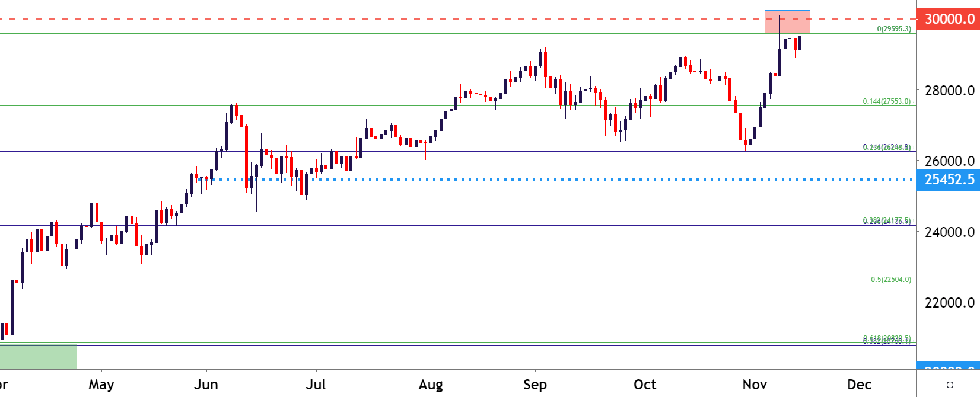Select the 0(29595.3) Fibonacci level label
This screenshot has height=397, width=980.
coord(894,29)
